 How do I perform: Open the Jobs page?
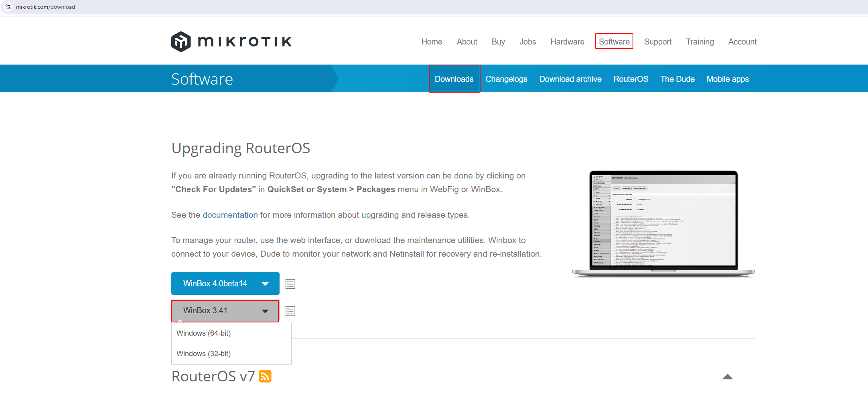tap(527, 42)
